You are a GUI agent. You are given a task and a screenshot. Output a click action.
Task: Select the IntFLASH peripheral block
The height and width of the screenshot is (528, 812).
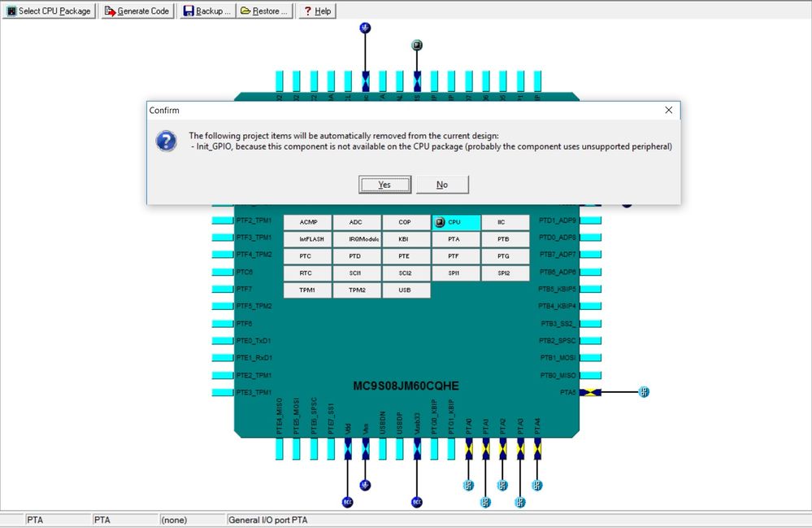point(307,239)
